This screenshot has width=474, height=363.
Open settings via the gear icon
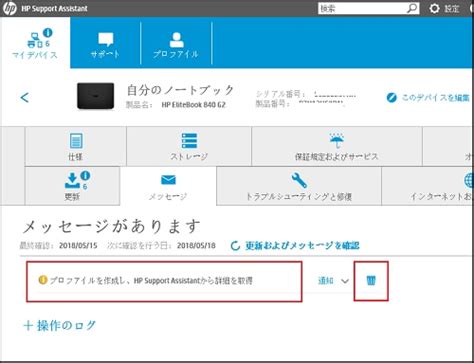pyautogui.click(x=434, y=8)
